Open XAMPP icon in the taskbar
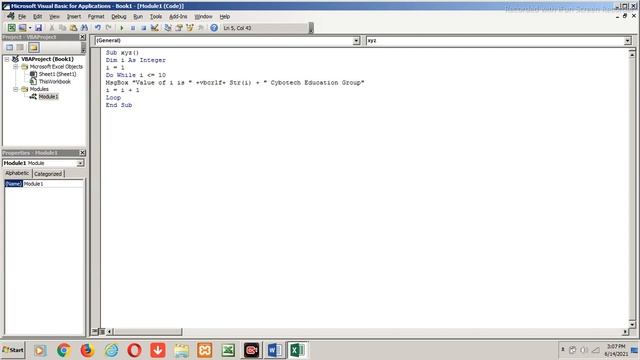Viewport: 640px width, 360px height. point(205,350)
